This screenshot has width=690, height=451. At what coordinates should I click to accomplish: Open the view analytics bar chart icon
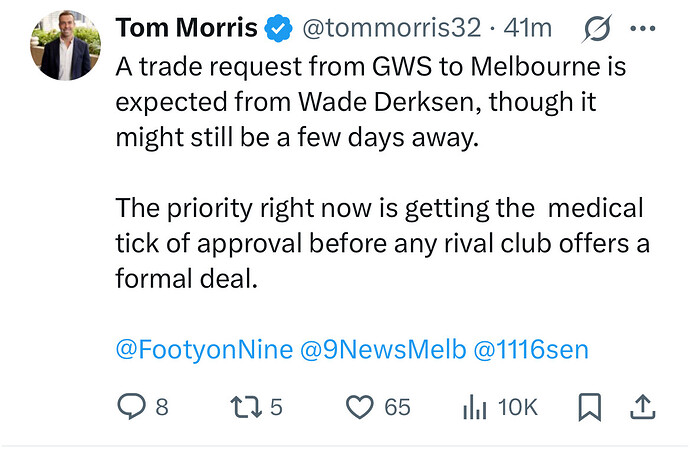point(473,407)
